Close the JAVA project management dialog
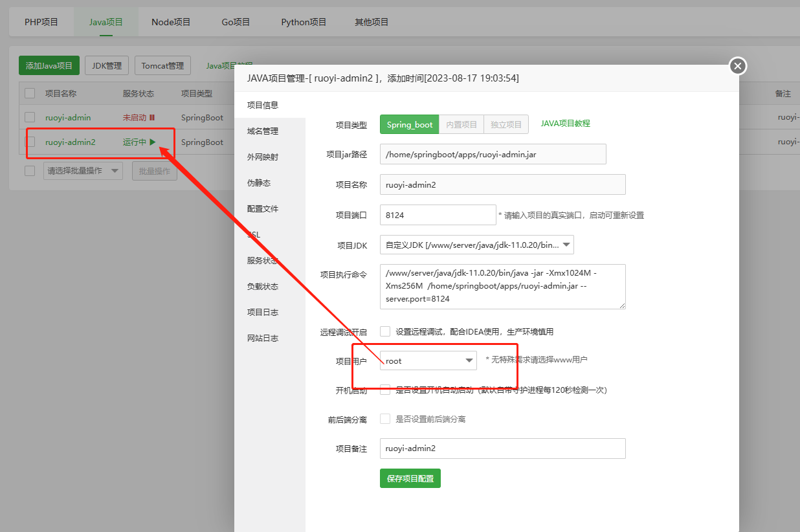This screenshot has height=532, width=800. [738, 66]
